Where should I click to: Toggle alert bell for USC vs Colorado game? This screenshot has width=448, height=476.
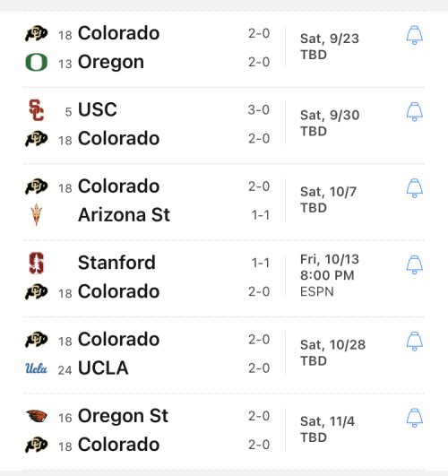point(414,112)
